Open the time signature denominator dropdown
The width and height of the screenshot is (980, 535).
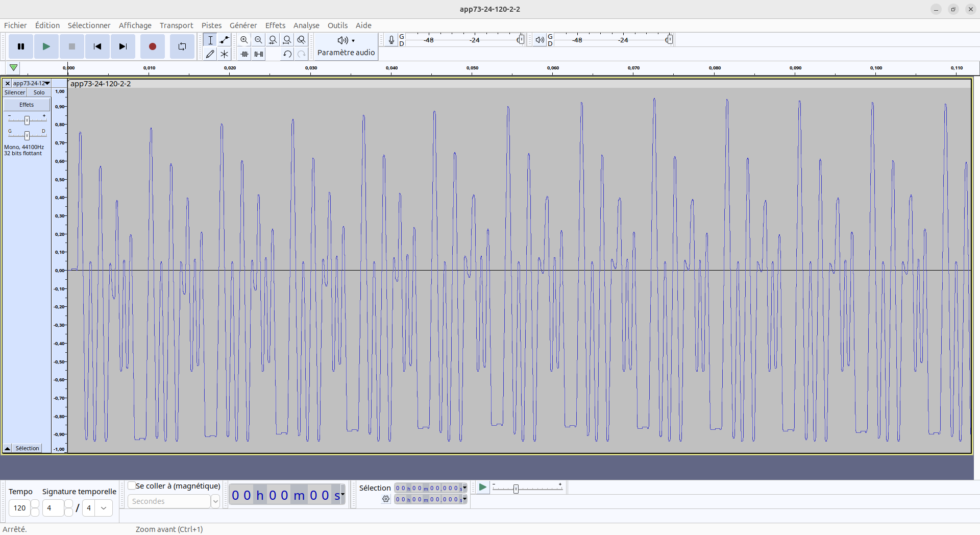(104, 508)
